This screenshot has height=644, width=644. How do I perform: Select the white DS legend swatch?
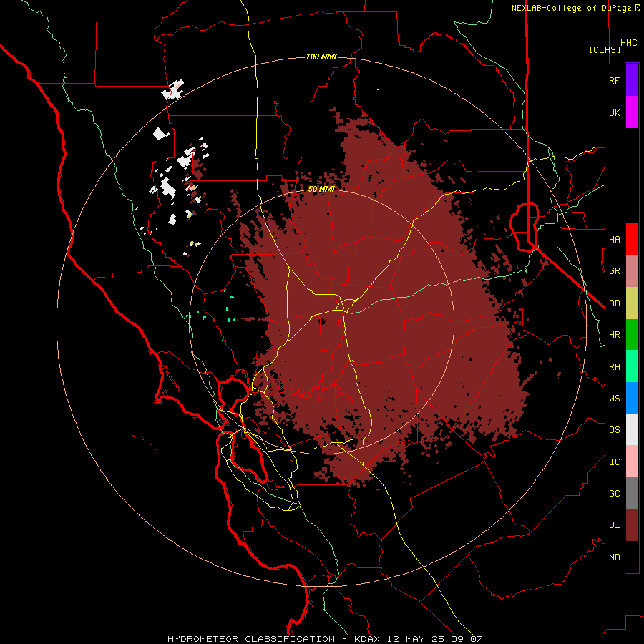tap(632, 429)
